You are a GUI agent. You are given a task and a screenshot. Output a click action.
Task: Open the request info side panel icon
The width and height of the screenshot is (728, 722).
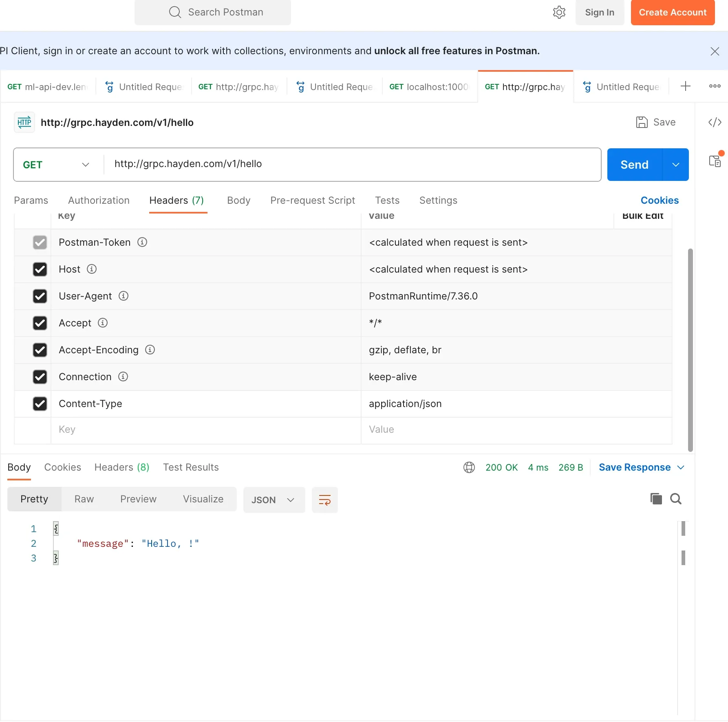(x=715, y=161)
